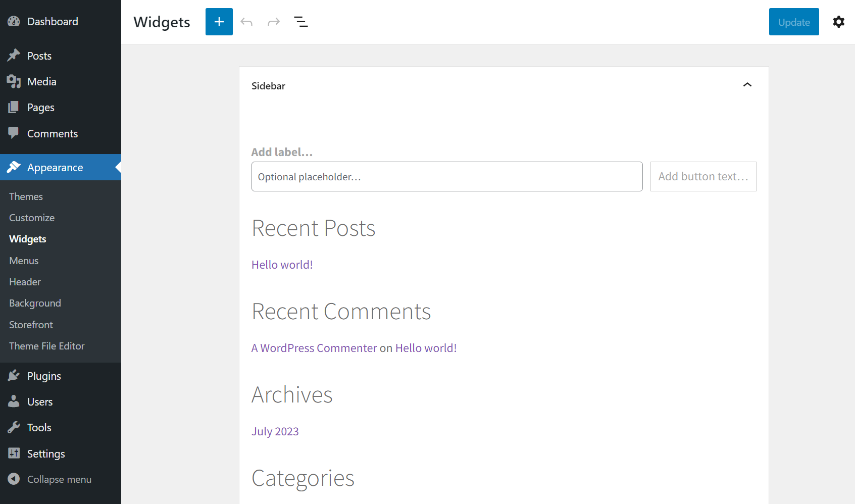Collapse the Sidebar widget area

point(747,85)
